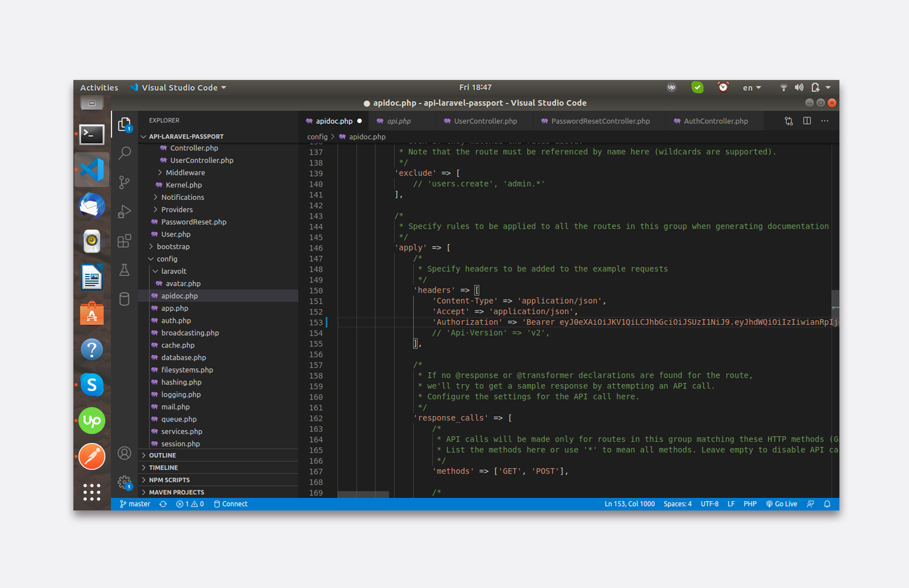The height and width of the screenshot is (588, 909).
Task: Open the Testing flask view
Action: (x=125, y=270)
